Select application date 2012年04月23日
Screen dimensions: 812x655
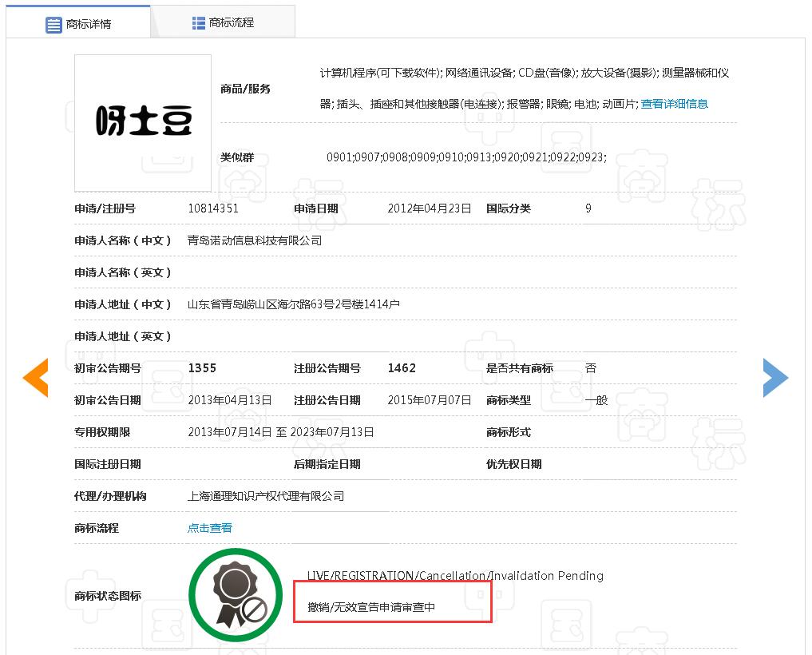click(430, 208)
